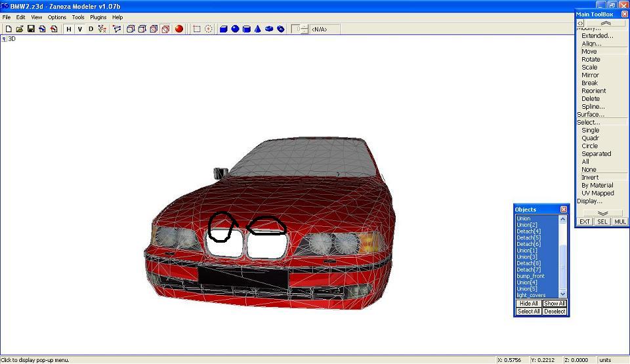
Task: Click the Hide All button
Action: pyautogui.click(x=528, y=304)
